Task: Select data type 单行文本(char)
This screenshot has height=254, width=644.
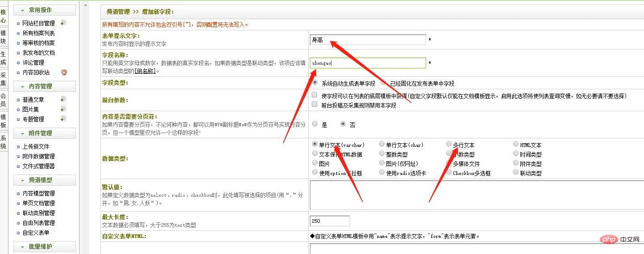Action: pyautogui.click(x=382, y=144)
